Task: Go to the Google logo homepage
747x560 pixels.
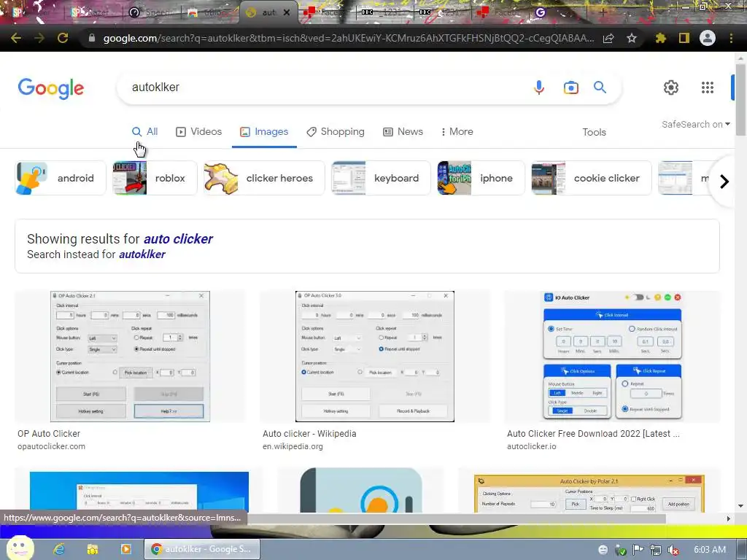Action: pyautogui.click(x=51, y=88)
